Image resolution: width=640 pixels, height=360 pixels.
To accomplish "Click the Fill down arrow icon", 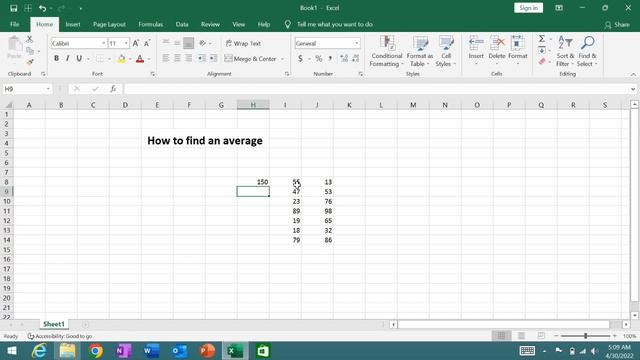I will [x=542, y=50].
